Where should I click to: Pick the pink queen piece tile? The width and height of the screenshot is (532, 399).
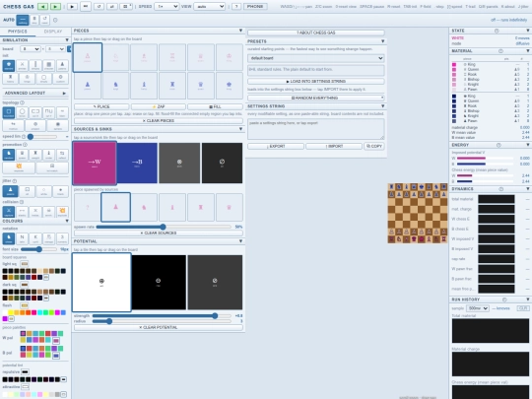coord(201,57)
